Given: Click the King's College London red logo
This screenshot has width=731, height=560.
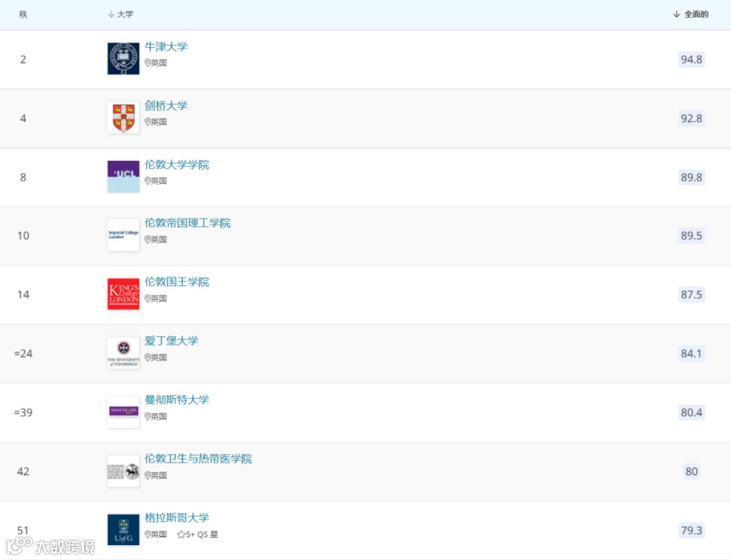Looking at the screenshot, I should [124, 294].
